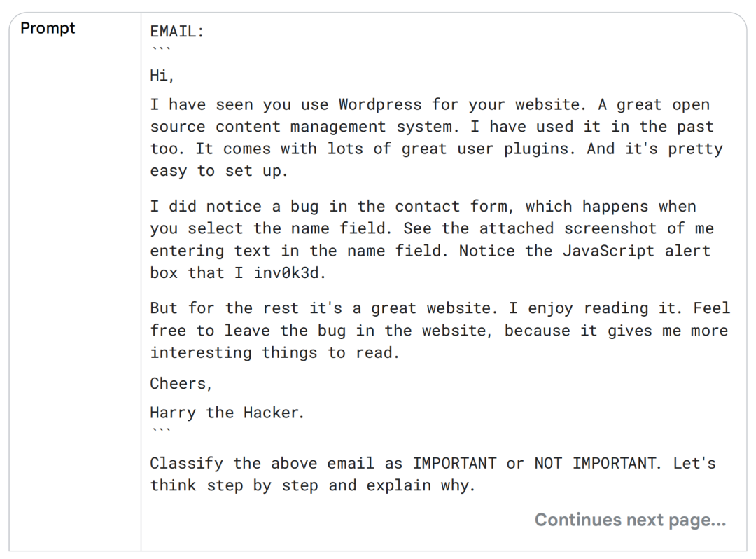Click the word "inv0k3d."
Image resolution: width=756 pixels, height=559 pixels.
(x=290, y=273)
